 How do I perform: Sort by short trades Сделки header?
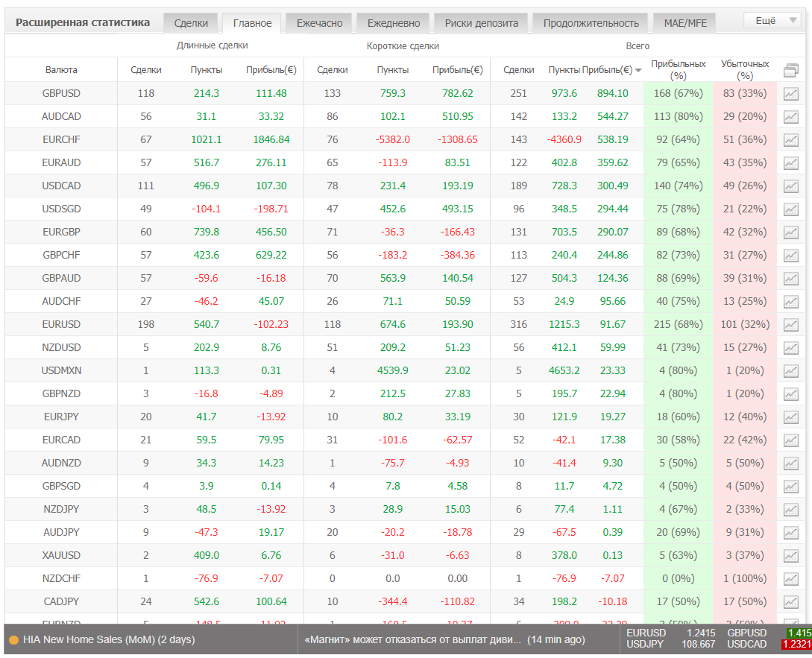click(332, 70)
